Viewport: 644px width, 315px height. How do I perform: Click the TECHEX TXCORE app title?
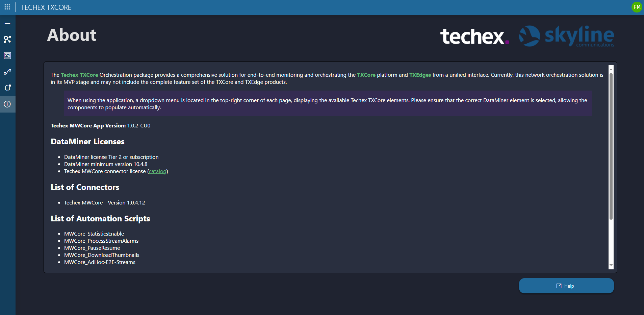click(46, 7)
